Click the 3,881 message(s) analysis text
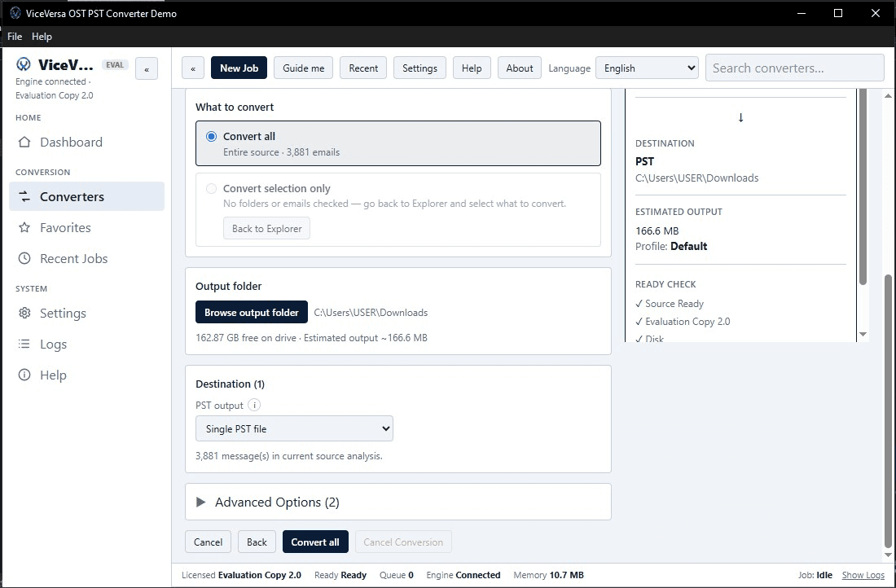Viewport: 896px width, 588px height. coord(289,456)
